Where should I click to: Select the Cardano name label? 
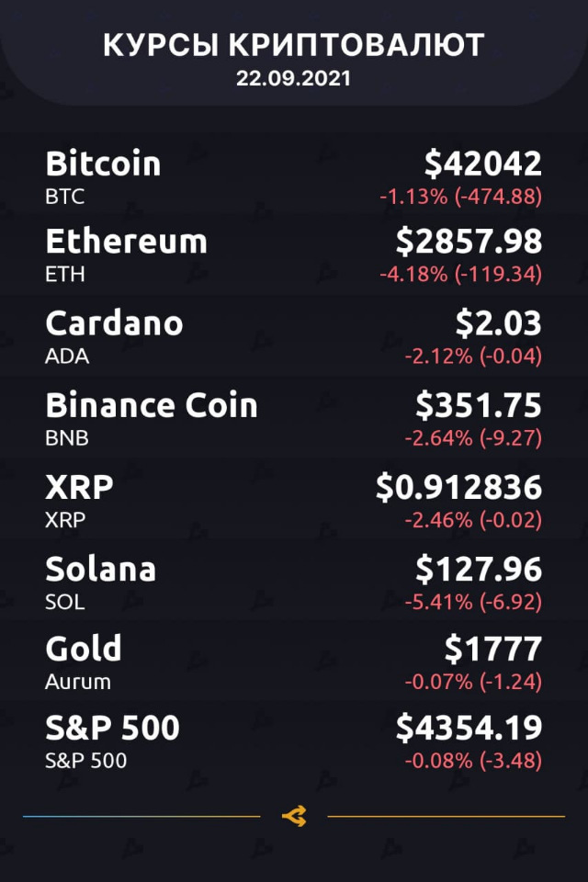point(114,323)
